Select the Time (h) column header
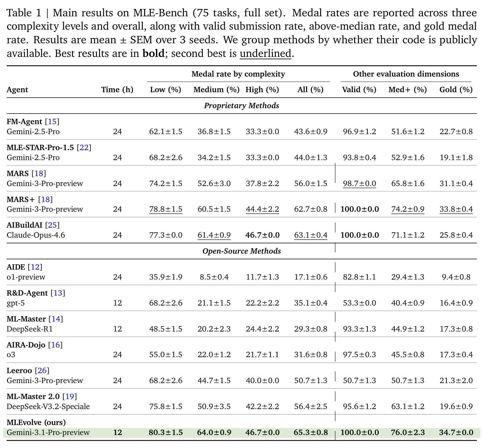 [x=117, y=90]
